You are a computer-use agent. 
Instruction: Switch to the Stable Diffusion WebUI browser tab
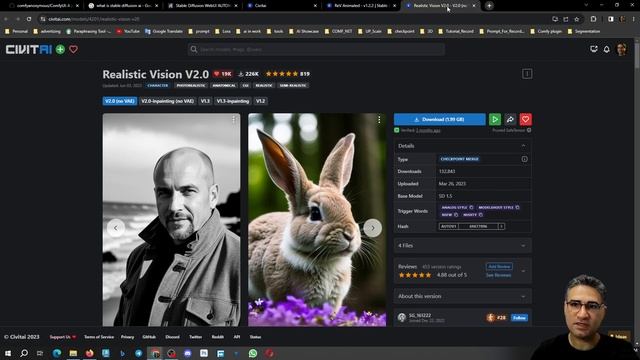click(x=203, y=6)
